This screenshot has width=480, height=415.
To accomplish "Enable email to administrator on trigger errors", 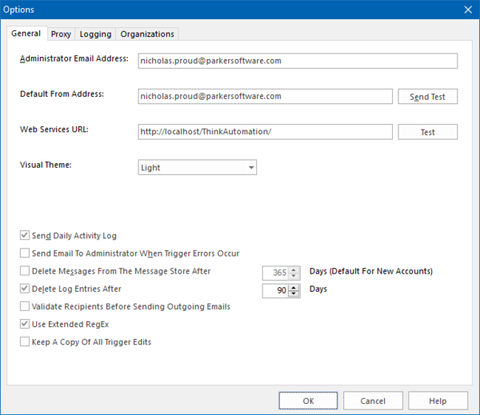I will [25, 253].
